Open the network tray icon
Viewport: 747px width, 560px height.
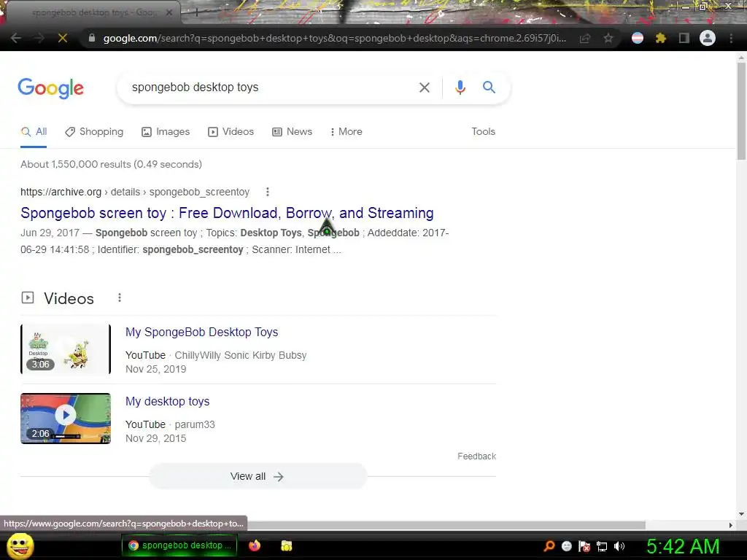[602, 547]
